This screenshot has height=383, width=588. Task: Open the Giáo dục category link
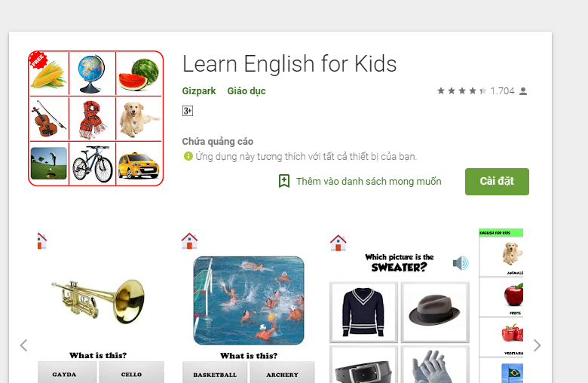click(x=247, y=91)
